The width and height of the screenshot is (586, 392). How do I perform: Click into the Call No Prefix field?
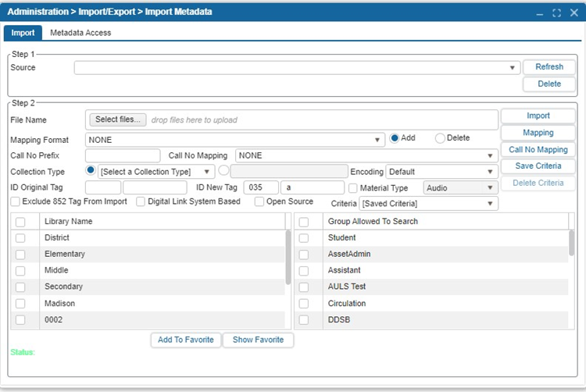122,155
